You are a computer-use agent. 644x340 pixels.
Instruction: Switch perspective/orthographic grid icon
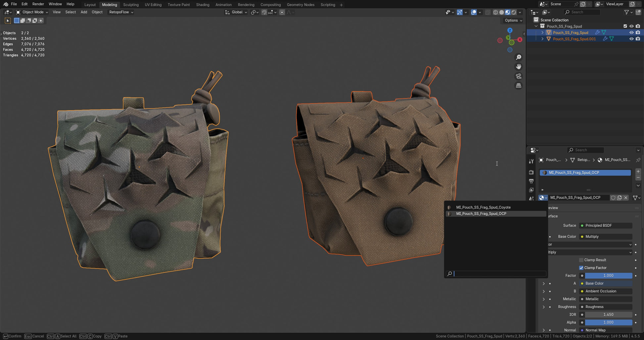click(x=519, y=85)
